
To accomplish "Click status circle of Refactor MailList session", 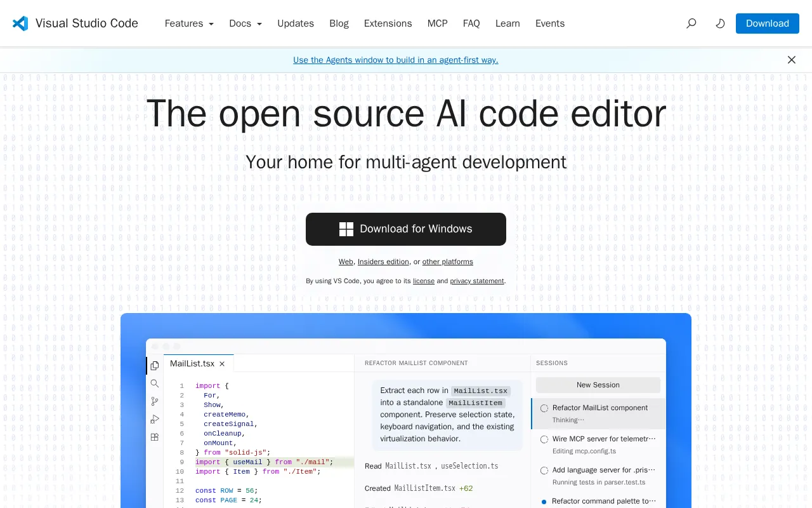I will (x=544, y=408).
